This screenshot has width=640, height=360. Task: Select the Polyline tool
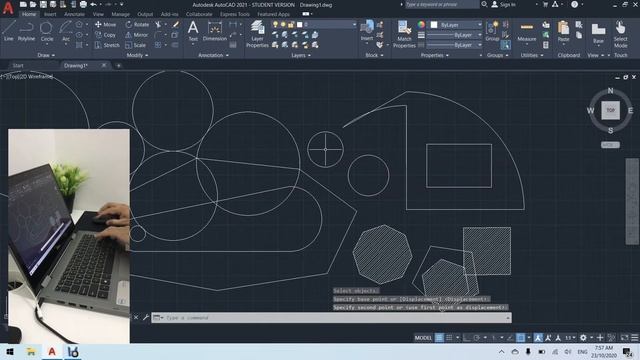(x=26, y=31)
